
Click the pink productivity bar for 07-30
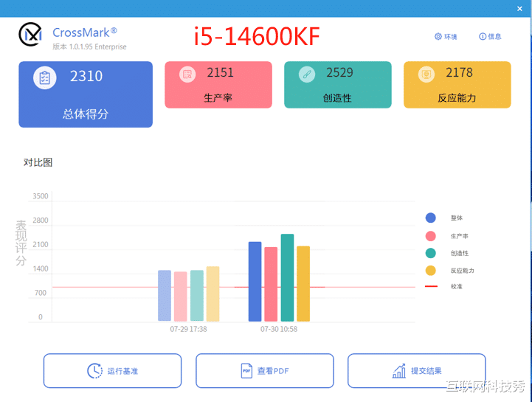[x=271, y=284]
